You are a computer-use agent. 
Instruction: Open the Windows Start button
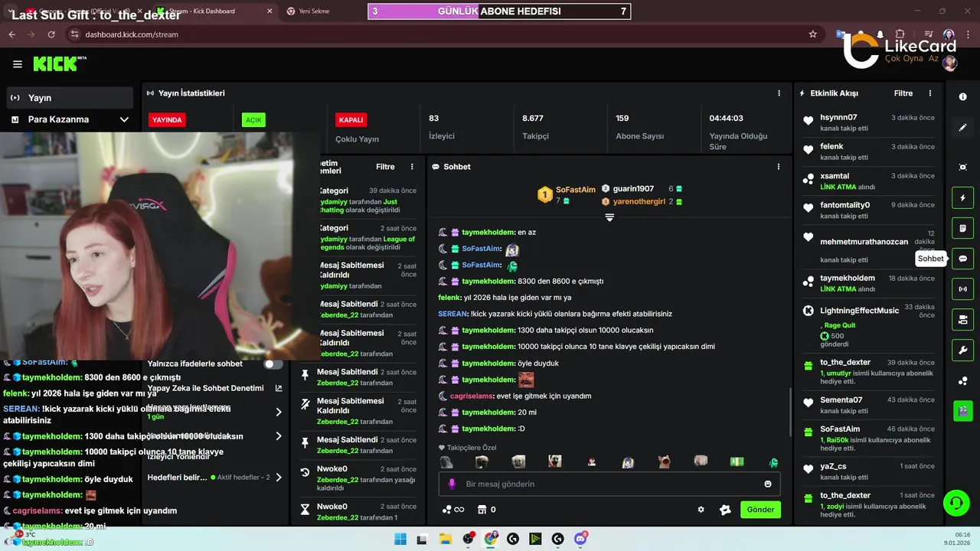400,539
